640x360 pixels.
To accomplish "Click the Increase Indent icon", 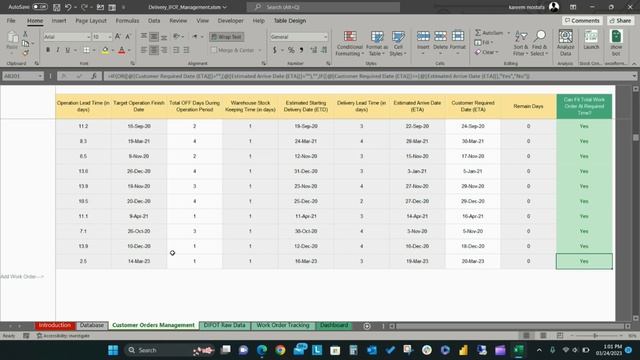I will coord(186,50).
